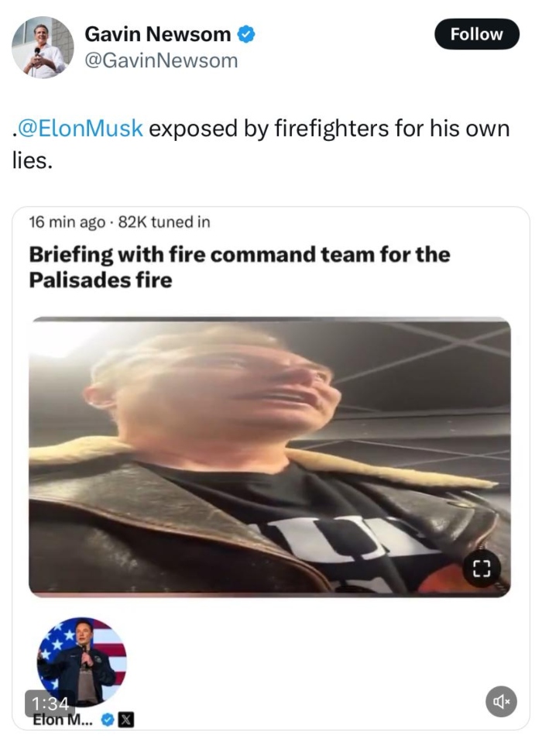Image resolution: width=542 pixels, height=756 pixels.
Task: Click the 82K tuned in count
Action: (164, 222)
